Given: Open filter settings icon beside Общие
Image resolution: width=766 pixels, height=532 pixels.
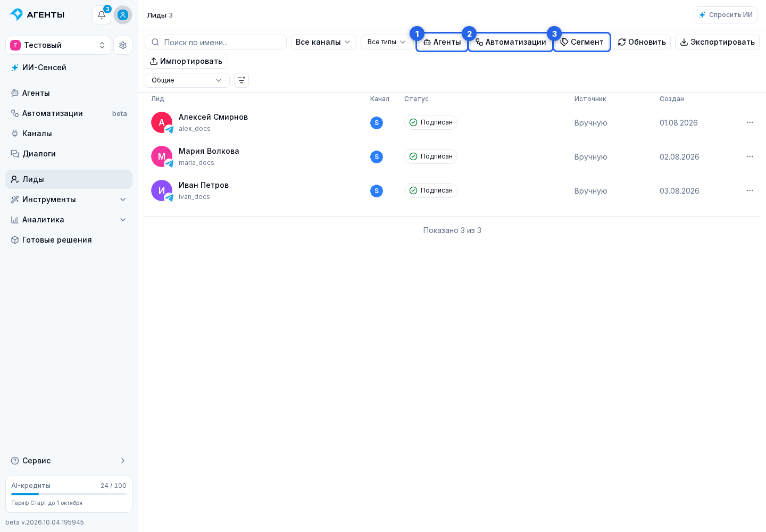Looking at the screenshot, I should (x=242, y=80).
